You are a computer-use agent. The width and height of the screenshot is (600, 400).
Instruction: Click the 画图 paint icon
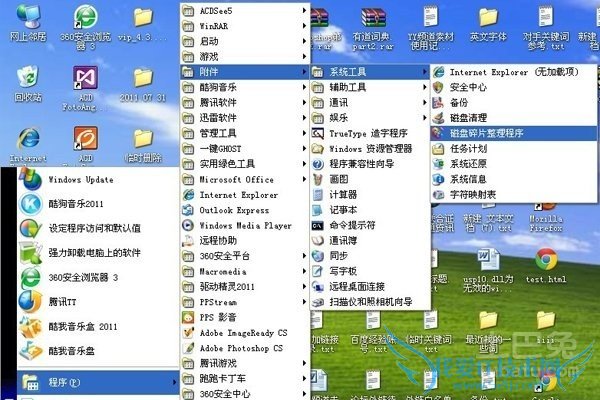pyautogui.click(x=318, y=179)
